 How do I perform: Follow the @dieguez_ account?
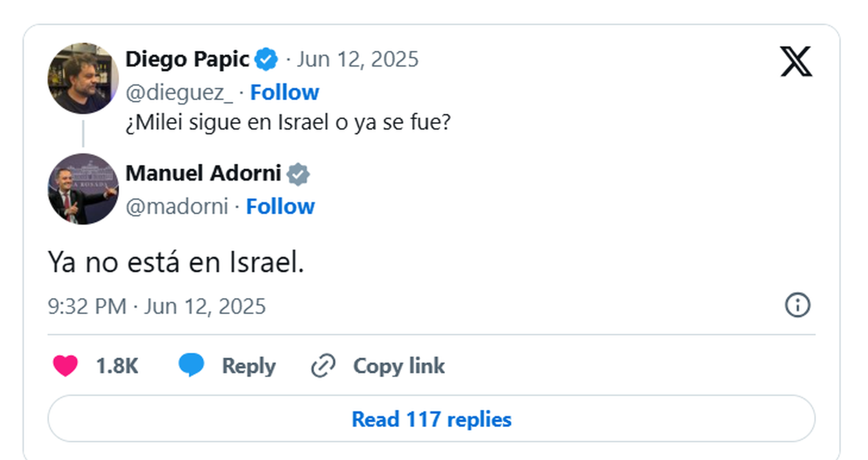[285, 93]
